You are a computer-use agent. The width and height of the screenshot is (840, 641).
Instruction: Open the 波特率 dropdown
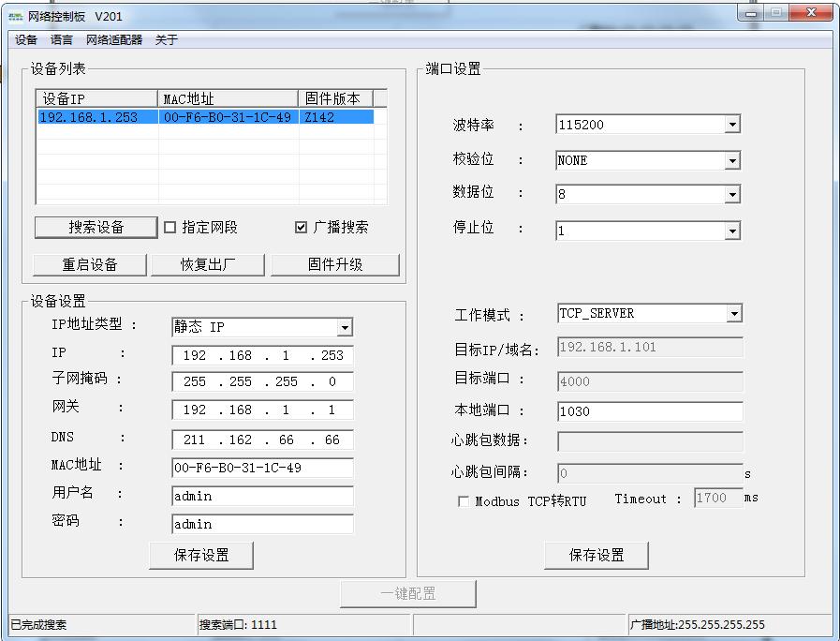tap(731, 124)
